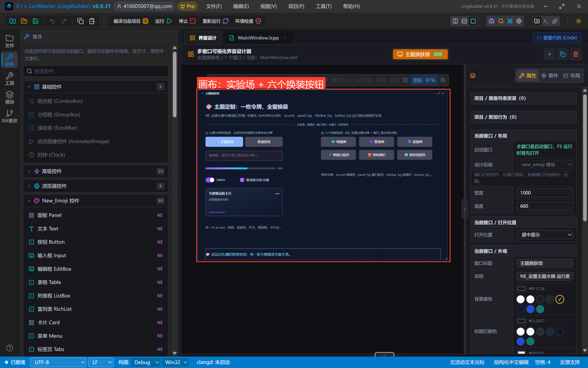Open the 工具(T) menu
This screenshot has height=368, width=588.
click(323, 6)
